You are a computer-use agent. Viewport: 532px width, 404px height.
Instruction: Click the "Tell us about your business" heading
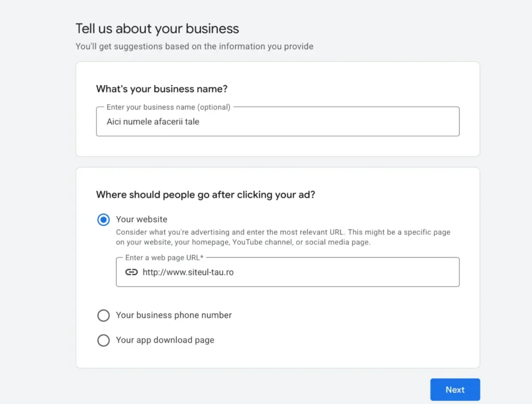tap(157, 29)
